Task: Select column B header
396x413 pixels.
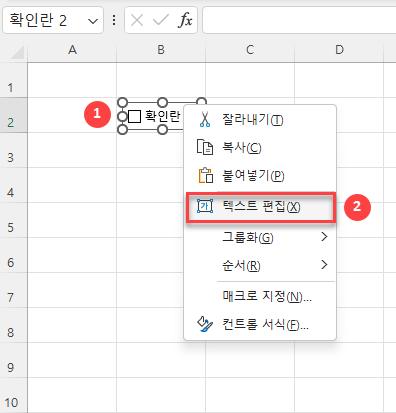Action: [161, 50]
